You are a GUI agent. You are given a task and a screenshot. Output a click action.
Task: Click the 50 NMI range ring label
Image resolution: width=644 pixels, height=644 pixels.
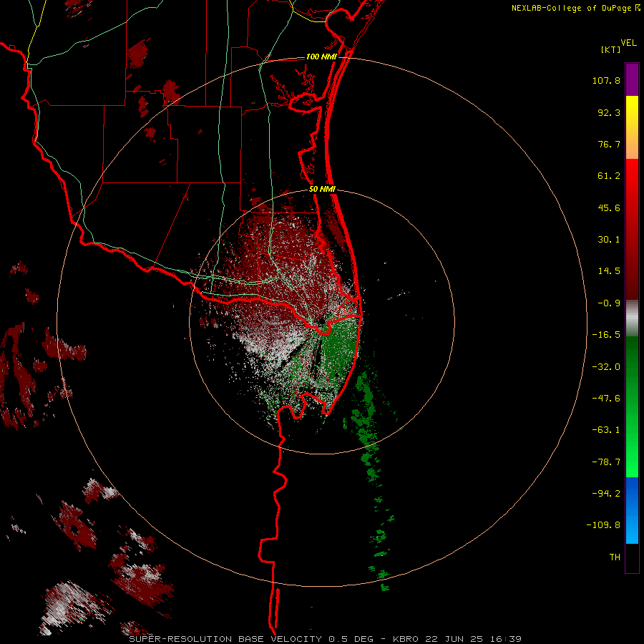coord(322,190)
